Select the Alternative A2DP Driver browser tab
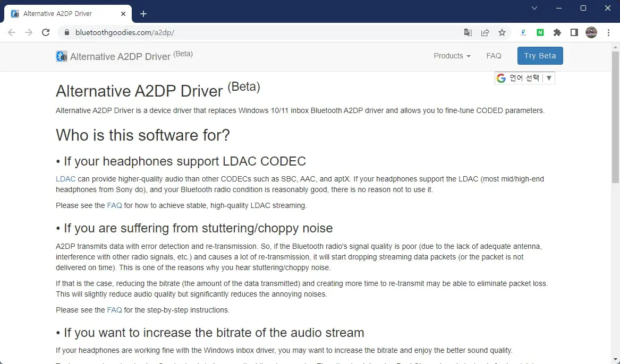 point(68,13)
